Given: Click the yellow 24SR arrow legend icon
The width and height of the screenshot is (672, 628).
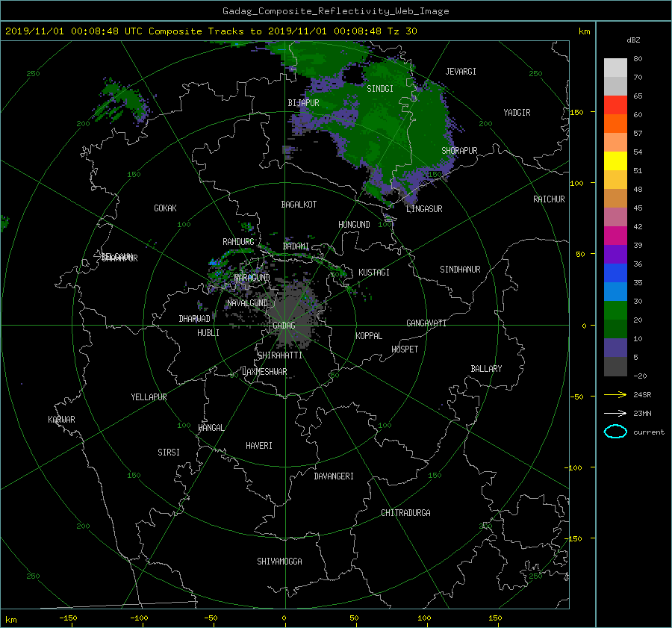Looking at the screenshot, I should coord(615,394).
